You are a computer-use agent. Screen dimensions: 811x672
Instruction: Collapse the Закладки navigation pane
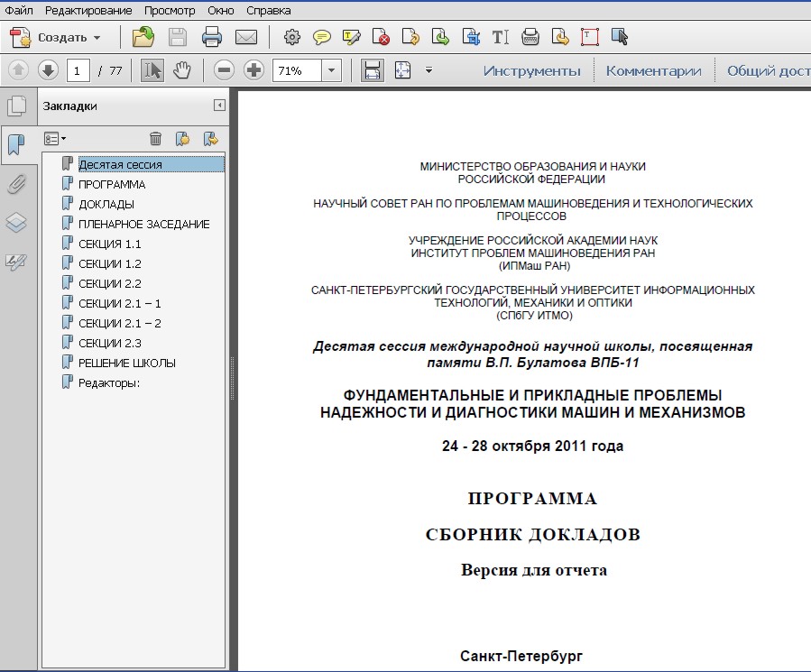(x=219, y=106)
